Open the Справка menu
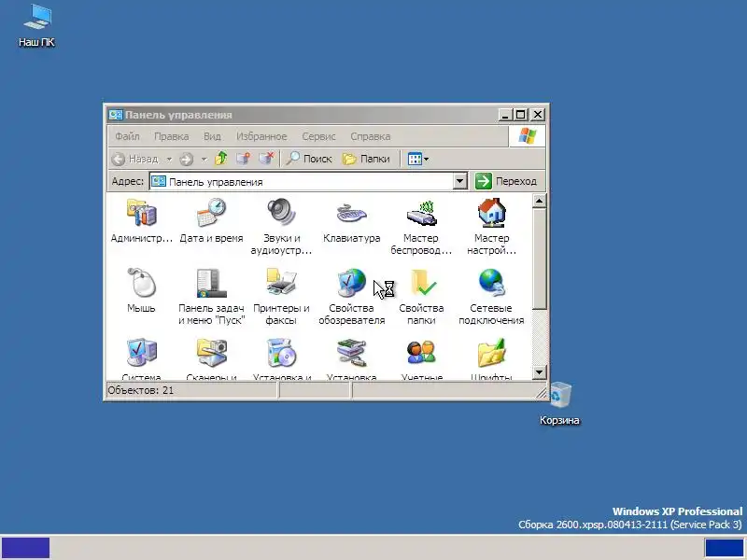This screenshot has width=747, height=560. click(370, 136)
